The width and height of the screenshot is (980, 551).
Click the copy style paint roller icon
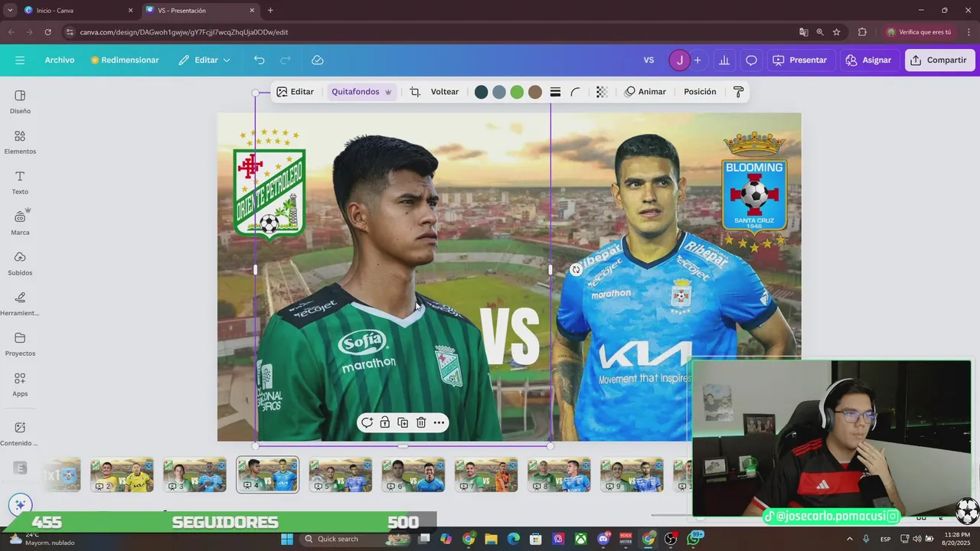tap(738, 92)
